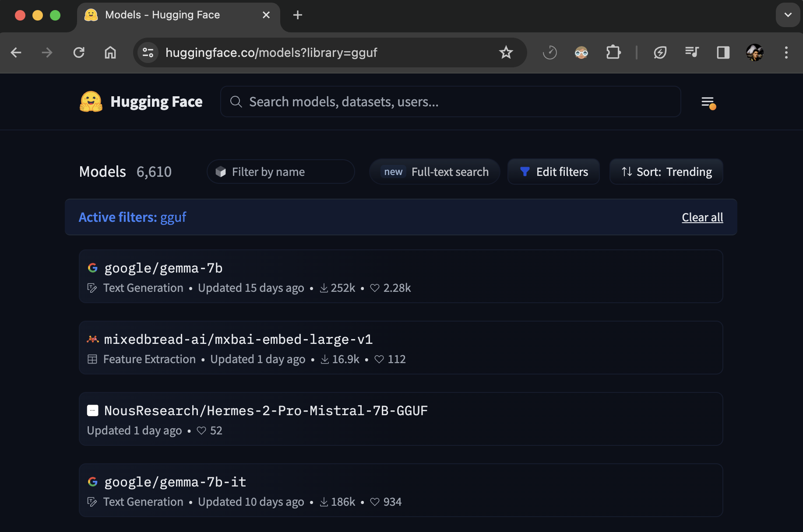
Task: Reload the current page
Action: (79, 52)
